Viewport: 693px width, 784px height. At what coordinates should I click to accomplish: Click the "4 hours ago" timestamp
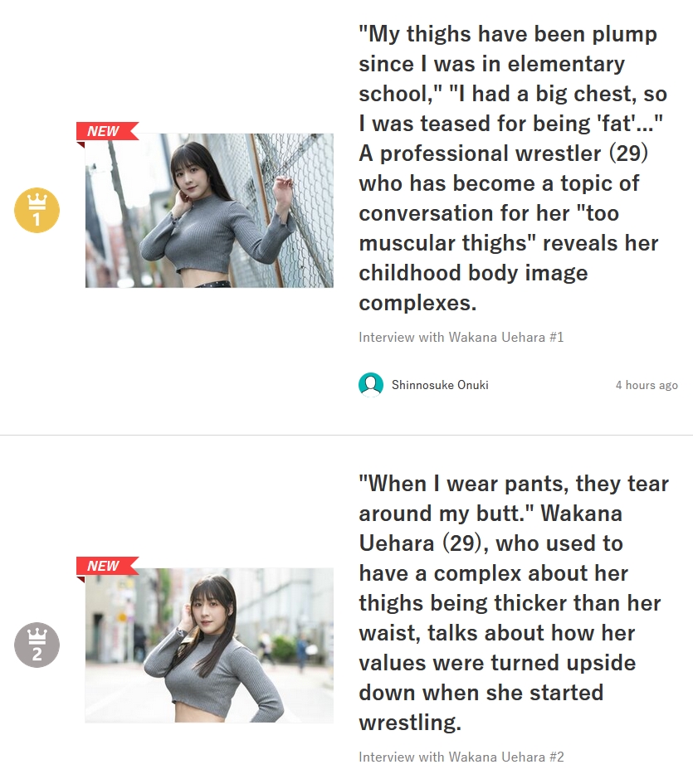647,385
